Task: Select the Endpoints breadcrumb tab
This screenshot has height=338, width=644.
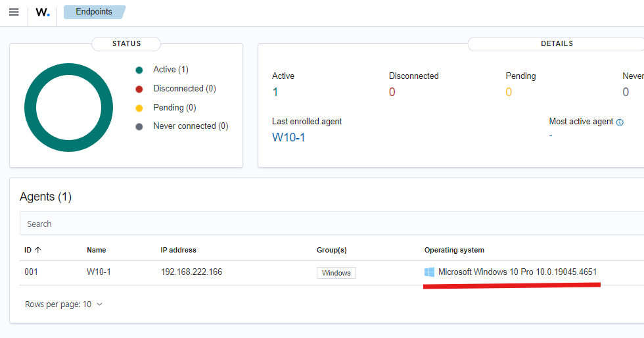Action: coord(94,12)
